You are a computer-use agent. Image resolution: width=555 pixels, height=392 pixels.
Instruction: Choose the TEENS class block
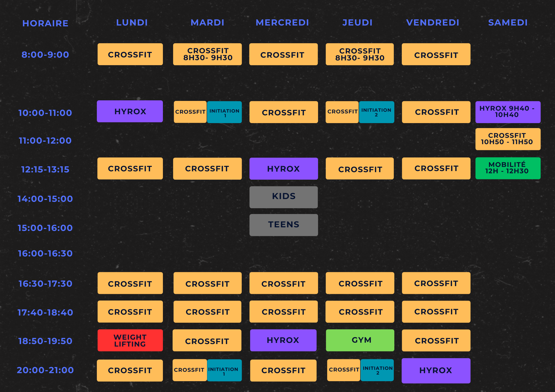click(283, 225)
